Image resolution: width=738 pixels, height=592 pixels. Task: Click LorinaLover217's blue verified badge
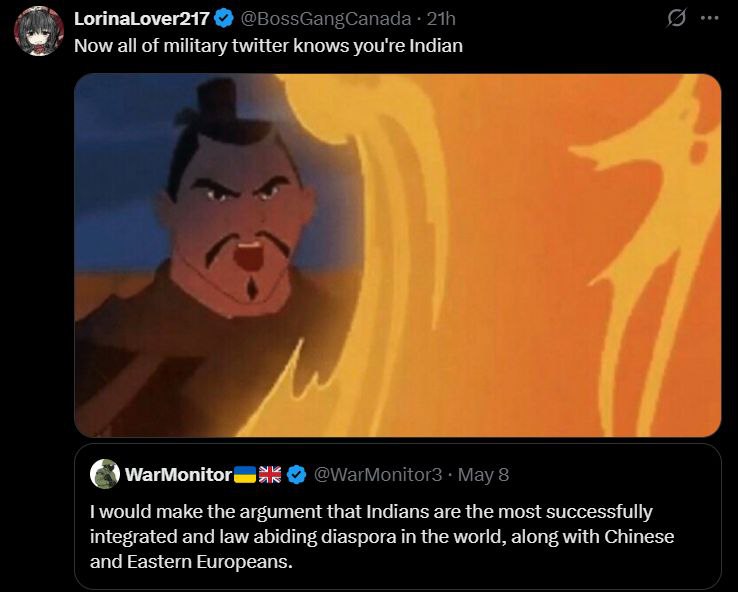[x=224, y=19]
